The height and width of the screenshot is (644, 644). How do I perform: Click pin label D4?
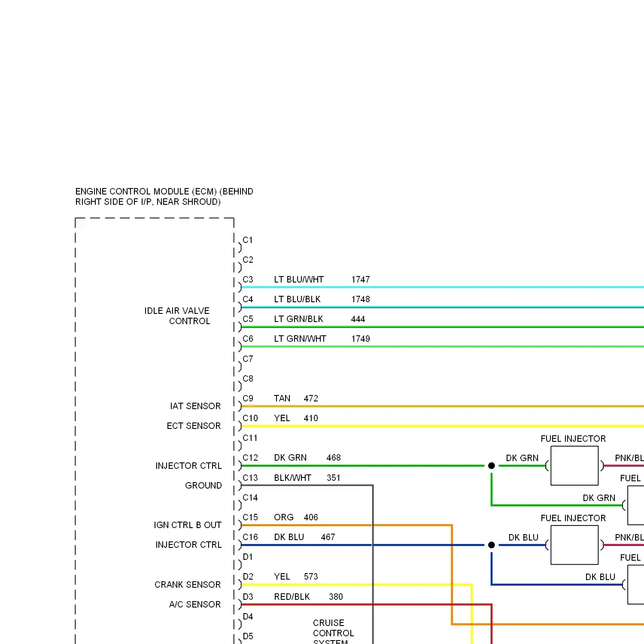[248, 617]
